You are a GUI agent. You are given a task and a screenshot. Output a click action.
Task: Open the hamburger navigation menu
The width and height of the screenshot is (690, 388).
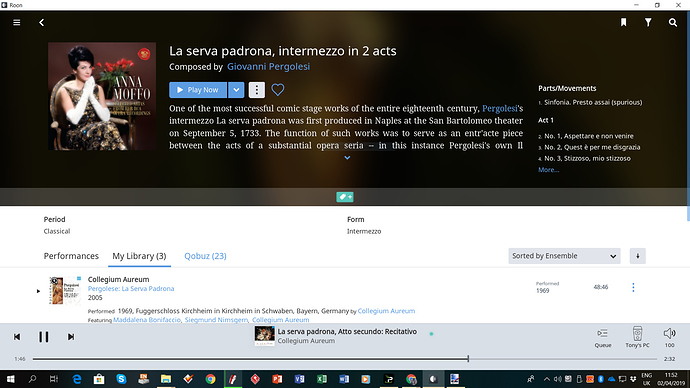pos(17,22)
